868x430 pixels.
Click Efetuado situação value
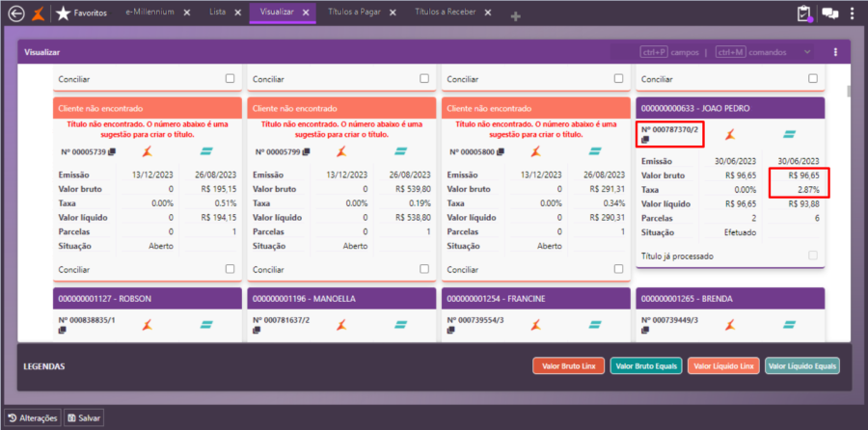(739, 232)
